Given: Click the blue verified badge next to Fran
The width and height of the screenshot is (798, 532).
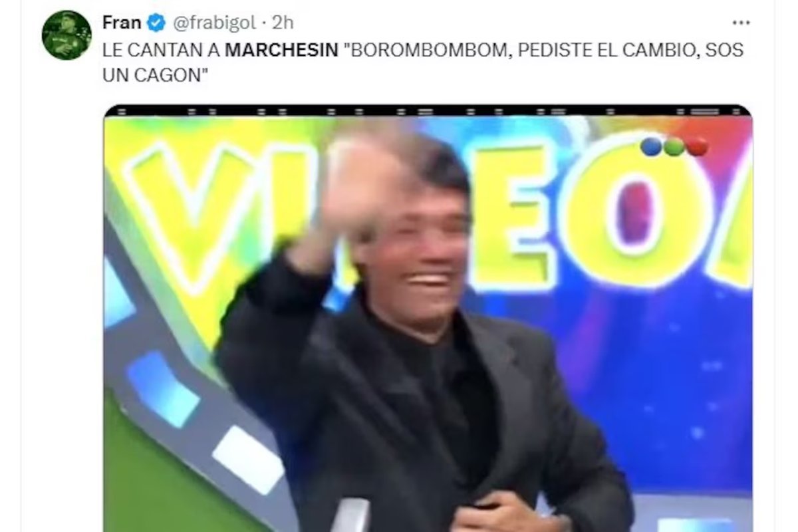Looking at the screenshot, I should tap(156, 23).
